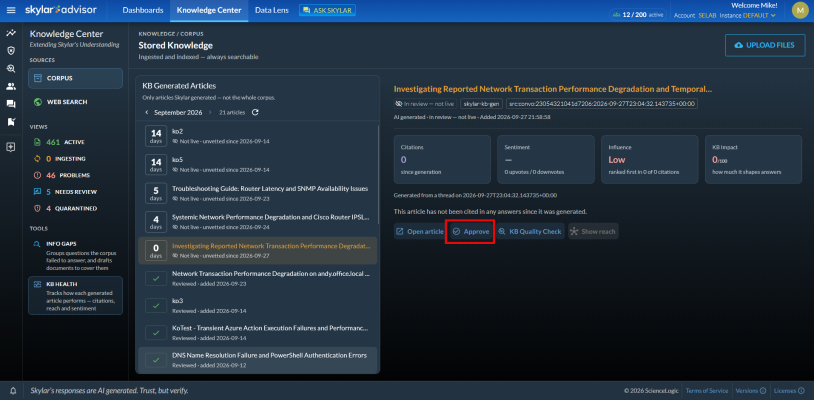Open the notifications bell icon
The width and height of the screenshot is (814, 400).
point(13,391)
